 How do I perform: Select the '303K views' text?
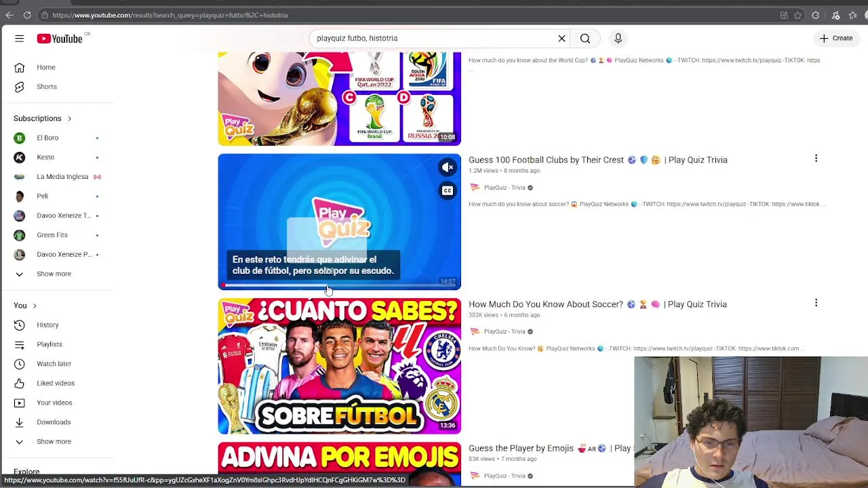click(x=484, y=315)
